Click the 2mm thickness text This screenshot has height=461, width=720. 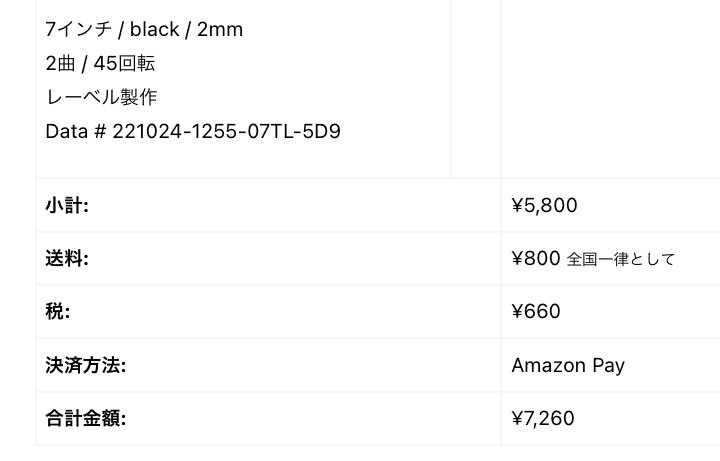point(220,29)
